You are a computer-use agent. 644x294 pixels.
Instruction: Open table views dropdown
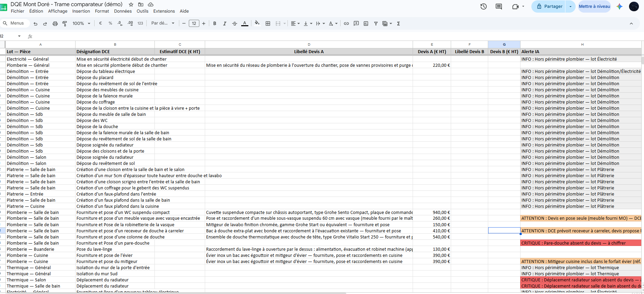click(x=387, y=24)
